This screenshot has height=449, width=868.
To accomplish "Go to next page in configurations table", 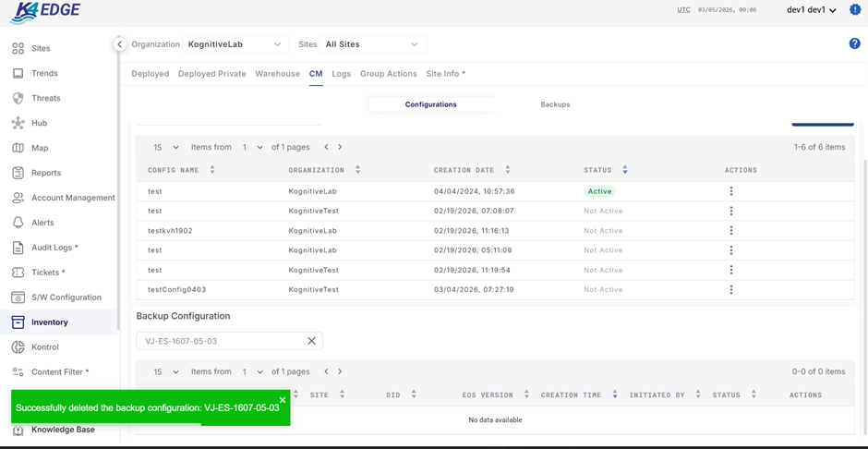I will click(x=340, y=147).
